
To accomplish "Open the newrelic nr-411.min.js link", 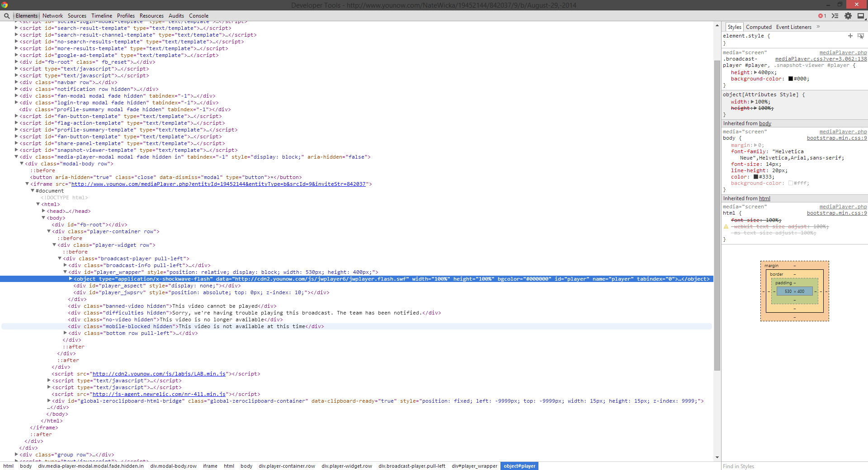I will [x=159, y=394].
